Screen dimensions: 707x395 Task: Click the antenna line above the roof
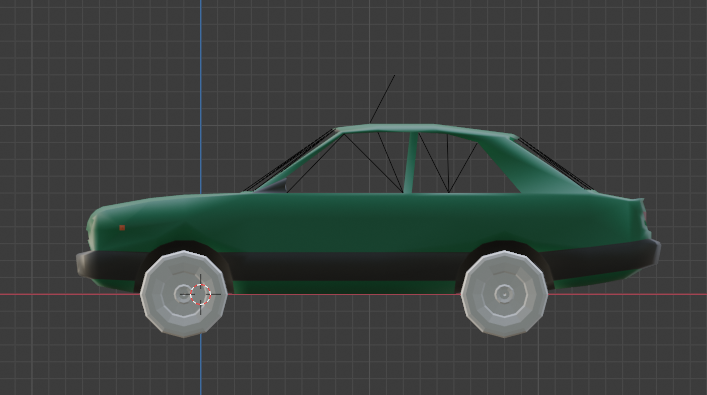tap(382, 99)
